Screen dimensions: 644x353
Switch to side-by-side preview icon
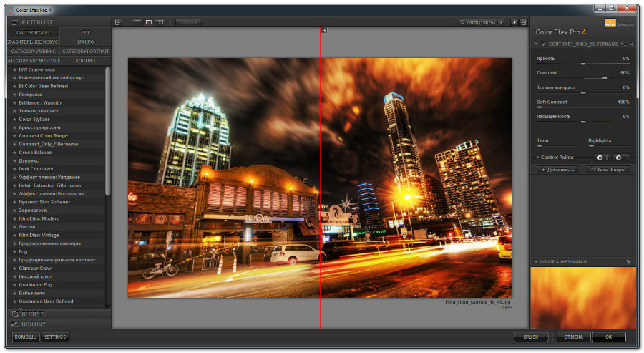[160, 22]
